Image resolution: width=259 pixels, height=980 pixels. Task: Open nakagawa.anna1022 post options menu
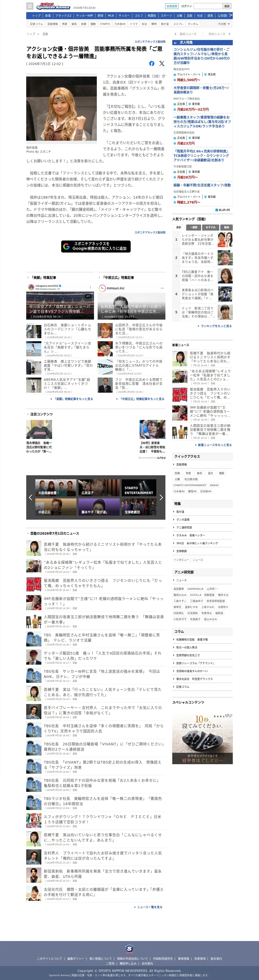(90, 287)
